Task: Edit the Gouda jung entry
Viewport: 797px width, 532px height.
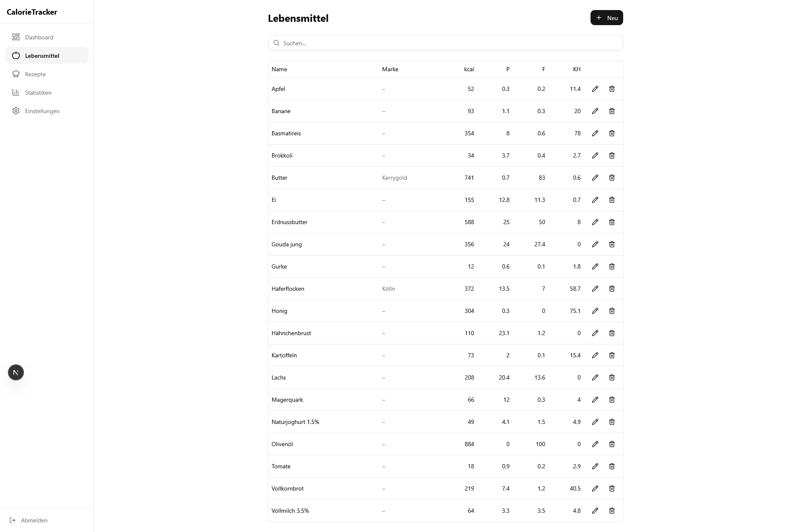Action: 595,244
